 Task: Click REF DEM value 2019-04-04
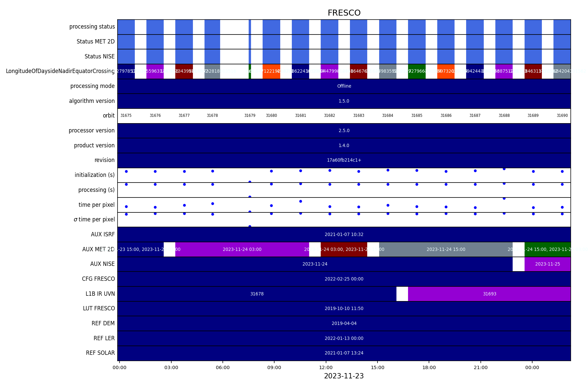[344, 323]
